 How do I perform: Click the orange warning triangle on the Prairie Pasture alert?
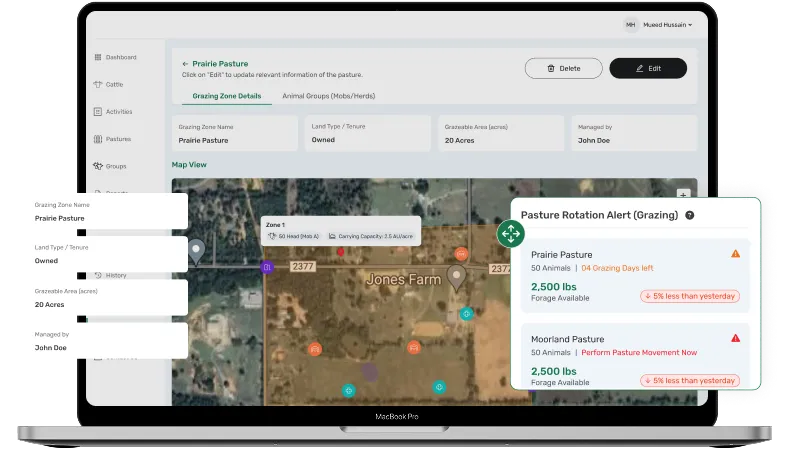(x=736, y=254)
